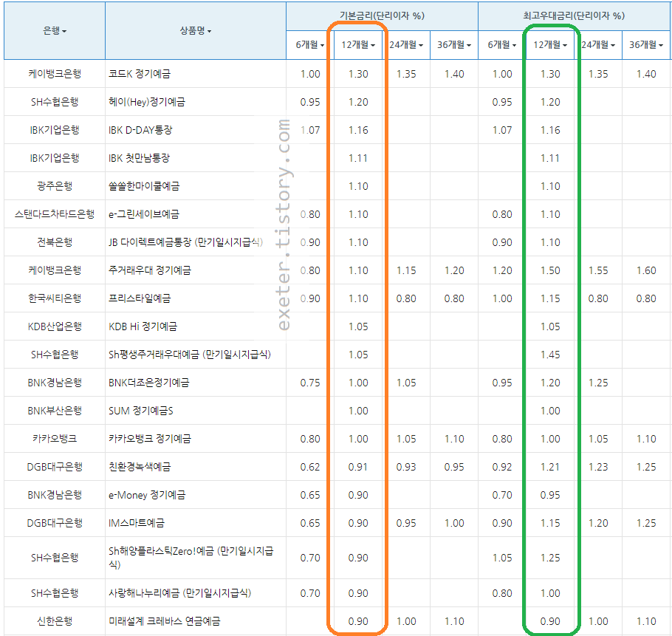Select product JB 다이렉트예금통장
The image size is (672, 636).
150,242
